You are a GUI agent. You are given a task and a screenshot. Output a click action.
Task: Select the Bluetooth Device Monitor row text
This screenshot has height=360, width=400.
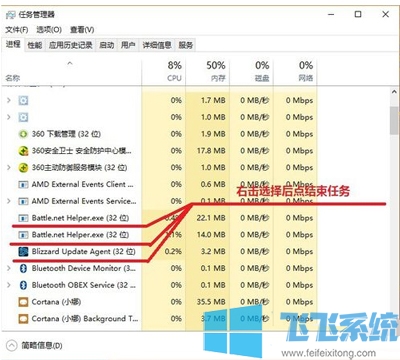pos(84,268)
